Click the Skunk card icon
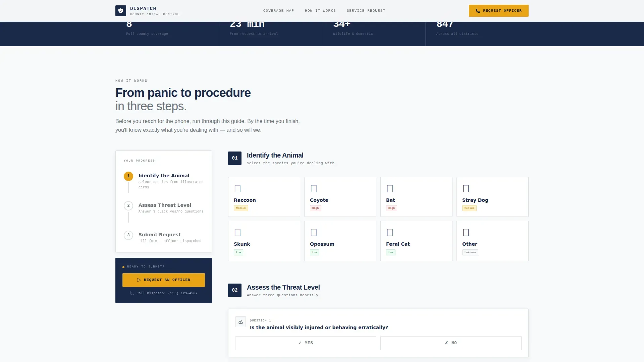 click(x=237, y=232)
